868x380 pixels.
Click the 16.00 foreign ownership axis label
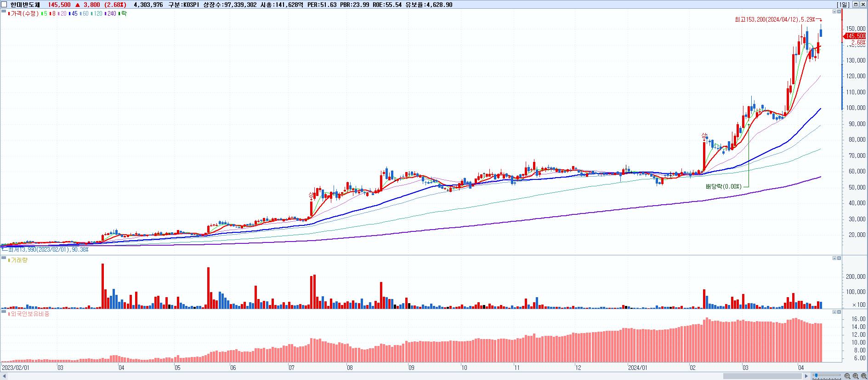pos(859,319)
